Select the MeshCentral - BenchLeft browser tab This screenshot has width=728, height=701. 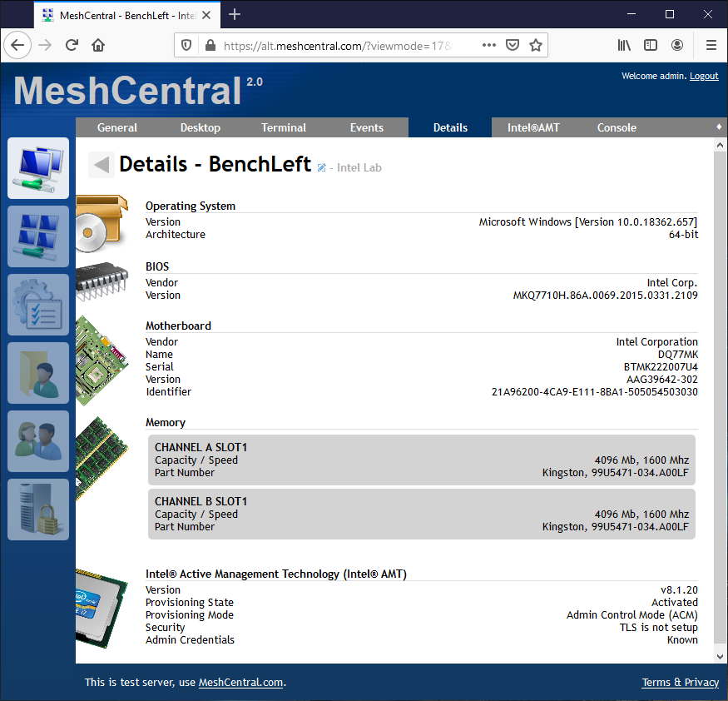[126, 15]
